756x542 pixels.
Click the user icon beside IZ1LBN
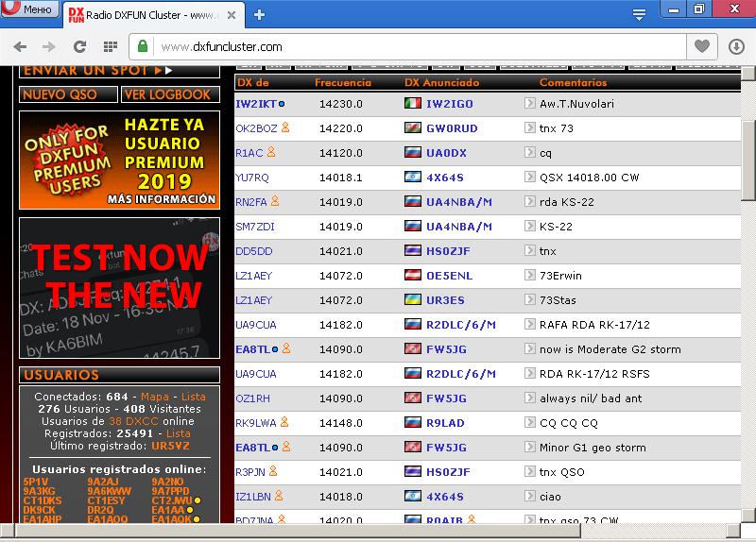pyautogui.click(x=279, y=496)
